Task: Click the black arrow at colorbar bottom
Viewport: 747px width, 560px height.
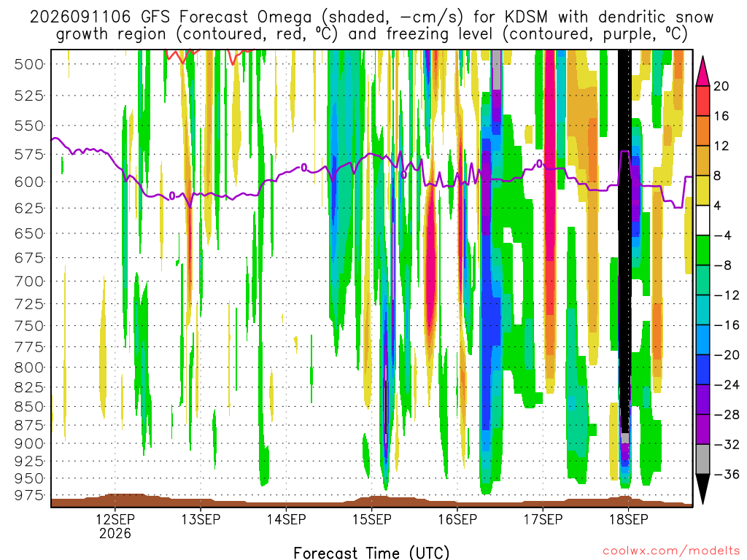Action: click(x=703, y=489)
